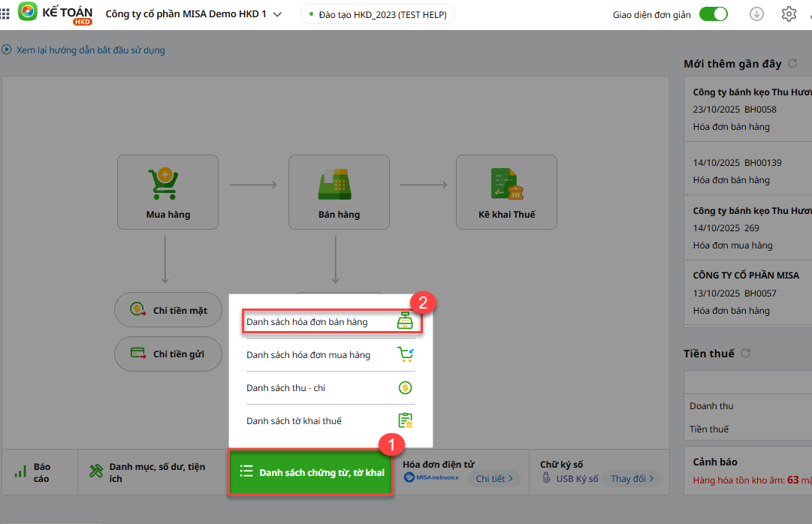Image resolution: width=812 pixels, height=524 pixels.
Task: Refresh the Tiền thuế panel
Action: tap(745, 353)
